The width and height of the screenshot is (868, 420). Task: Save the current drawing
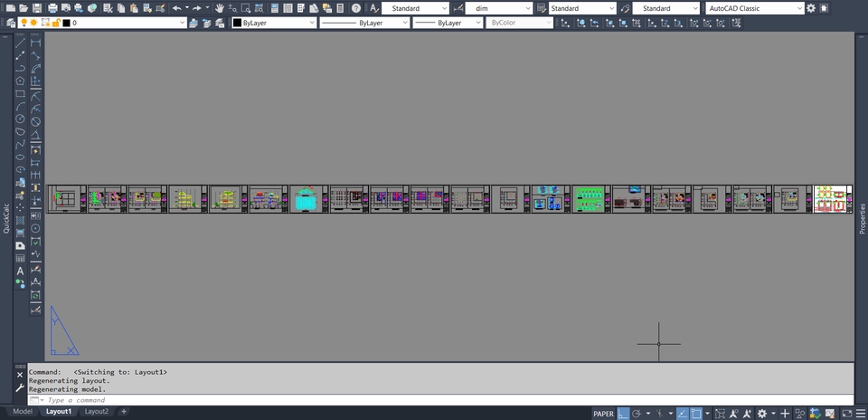point(36,8)
